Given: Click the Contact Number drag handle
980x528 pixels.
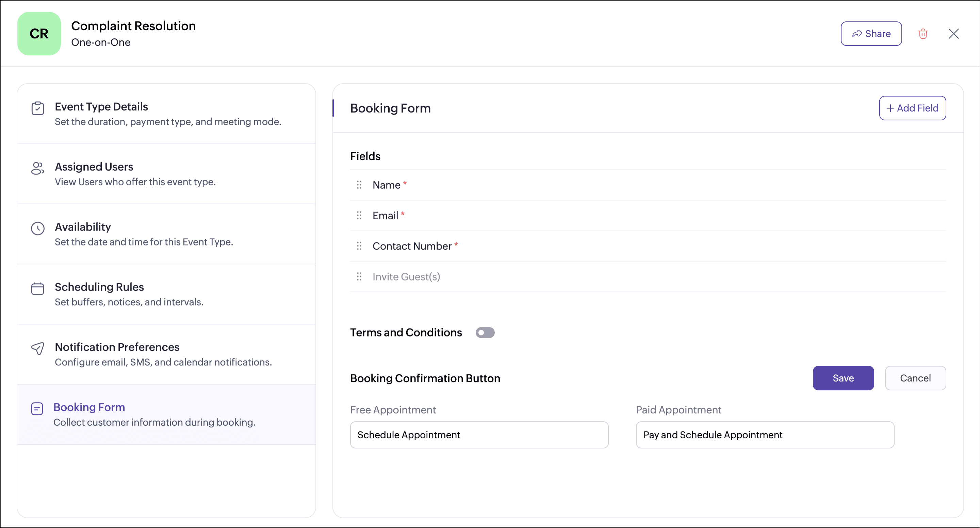Looking at the screenshot, I should point(359,246).
